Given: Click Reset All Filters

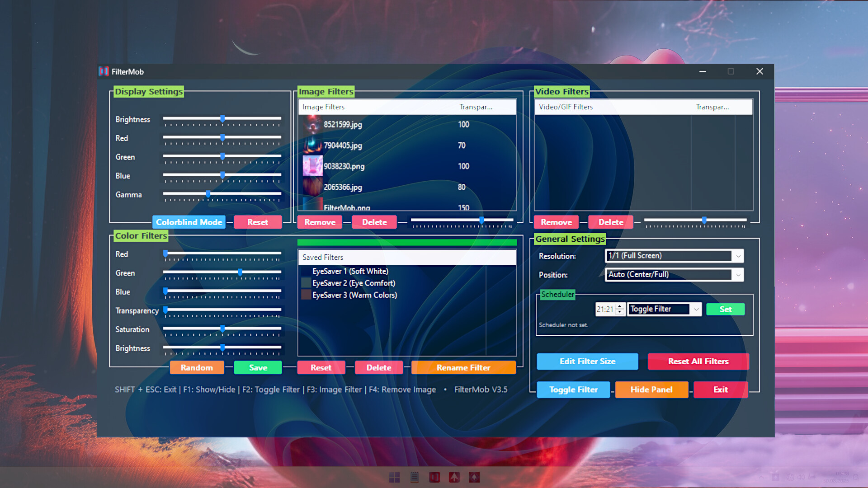Looking at the screenshot, I should [x=698, y=361].
